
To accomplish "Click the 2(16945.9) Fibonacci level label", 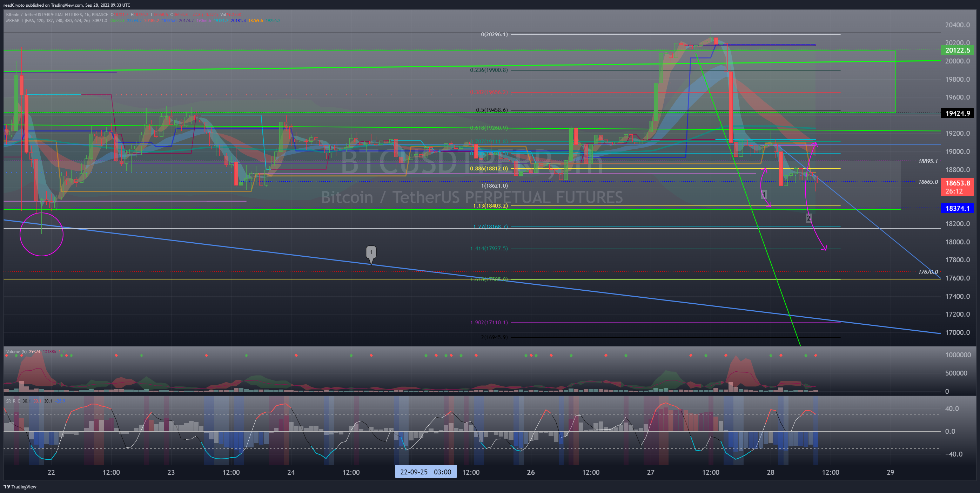I will click(x=494, y=337).
